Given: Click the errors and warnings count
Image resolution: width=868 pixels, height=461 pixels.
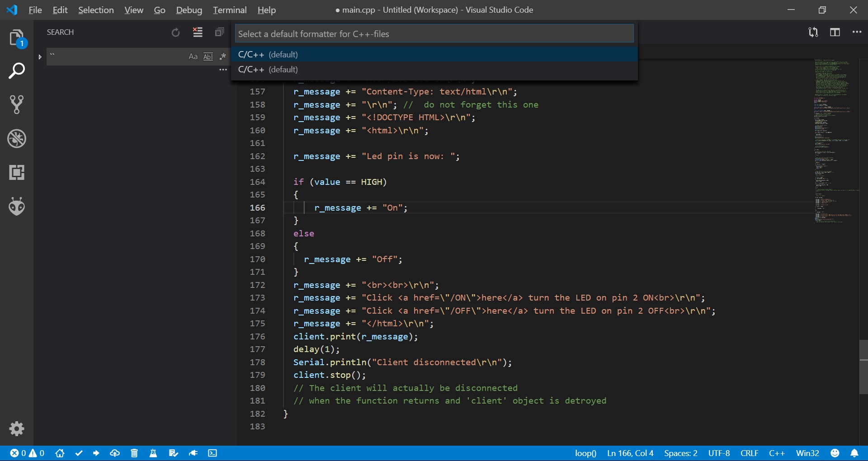Looking at the screenshot, I should [x=27, y=453].
